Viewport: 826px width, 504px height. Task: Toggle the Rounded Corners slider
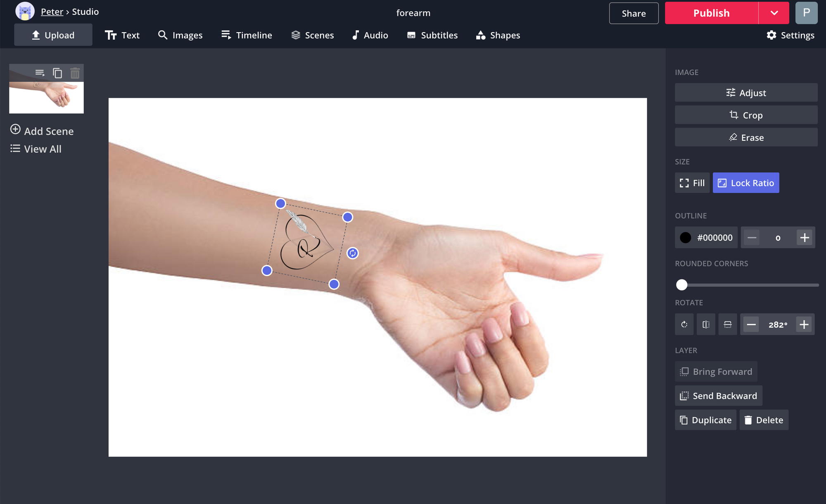coord(682,284)
